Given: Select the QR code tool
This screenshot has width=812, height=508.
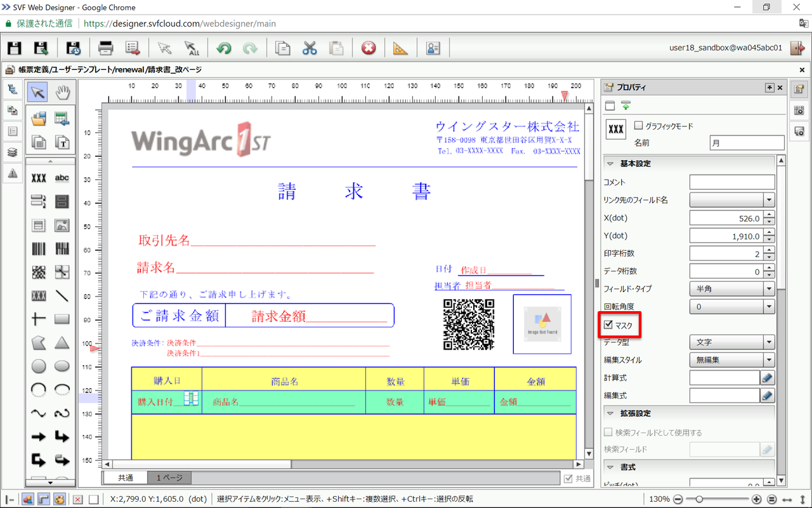Looking at the screenshot, I should coord(39,272).
